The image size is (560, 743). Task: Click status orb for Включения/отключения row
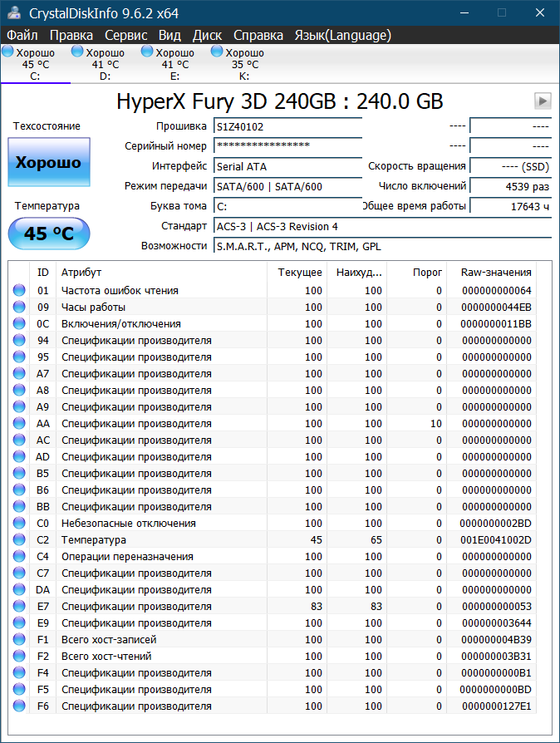pos(19,323)
